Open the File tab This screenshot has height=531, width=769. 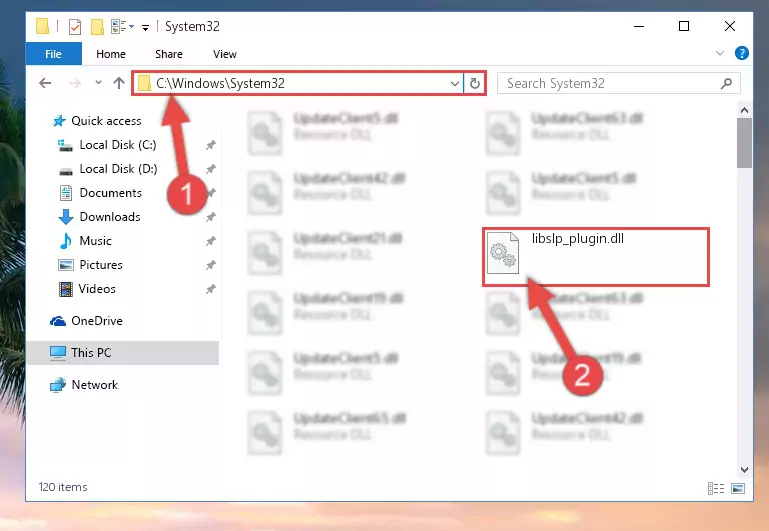coord(53,54)
